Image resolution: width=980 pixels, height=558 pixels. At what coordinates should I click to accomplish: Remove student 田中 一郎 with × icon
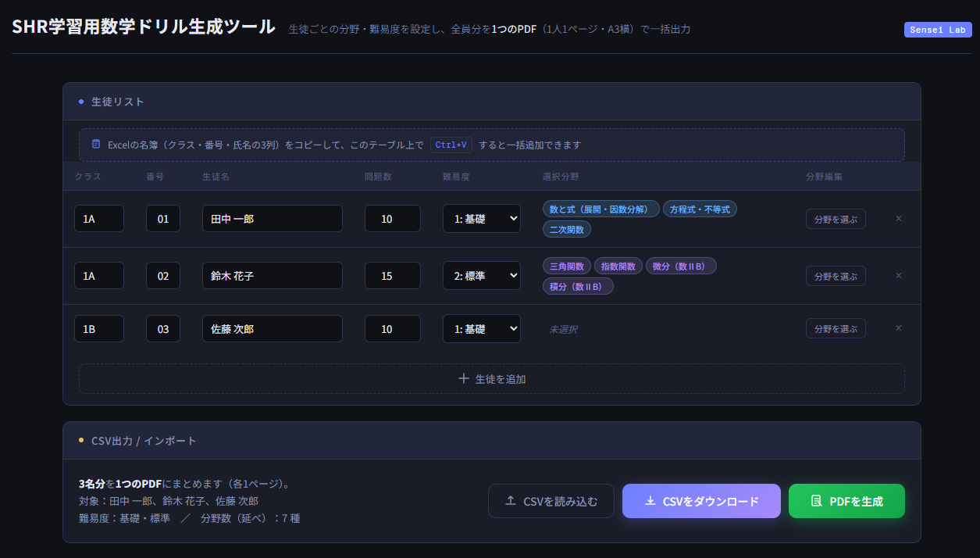coord(898,219)
